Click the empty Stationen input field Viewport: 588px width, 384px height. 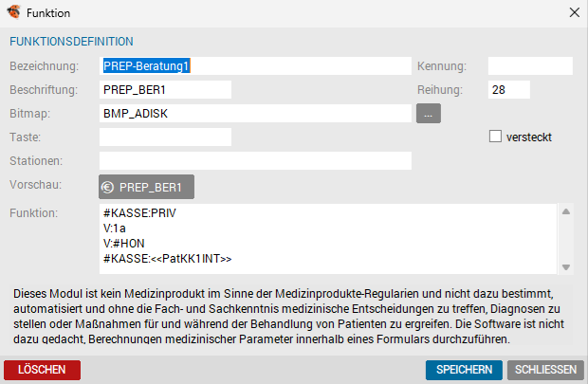point(254,161)
